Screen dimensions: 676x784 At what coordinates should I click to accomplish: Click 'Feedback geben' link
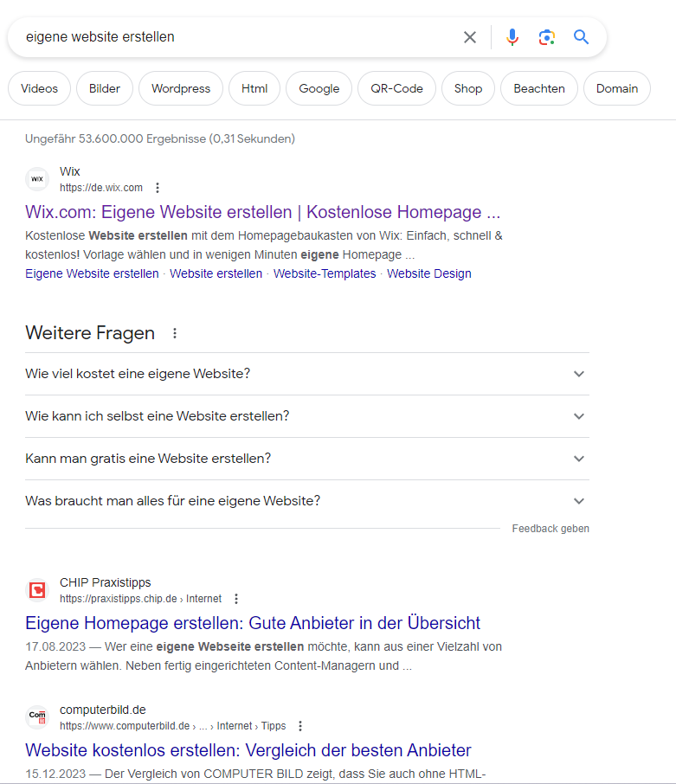550,529
